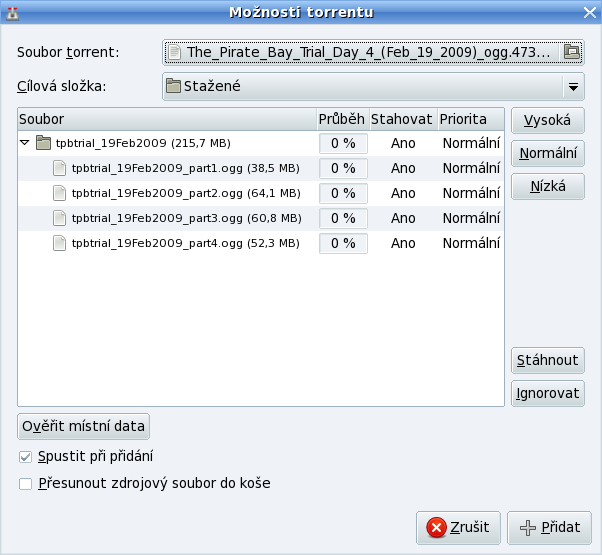Open the Soubor torrent file chooser

[373, 52]
